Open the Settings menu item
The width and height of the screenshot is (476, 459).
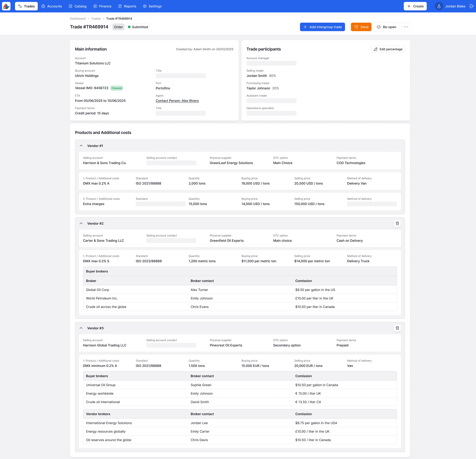(152, 6)
